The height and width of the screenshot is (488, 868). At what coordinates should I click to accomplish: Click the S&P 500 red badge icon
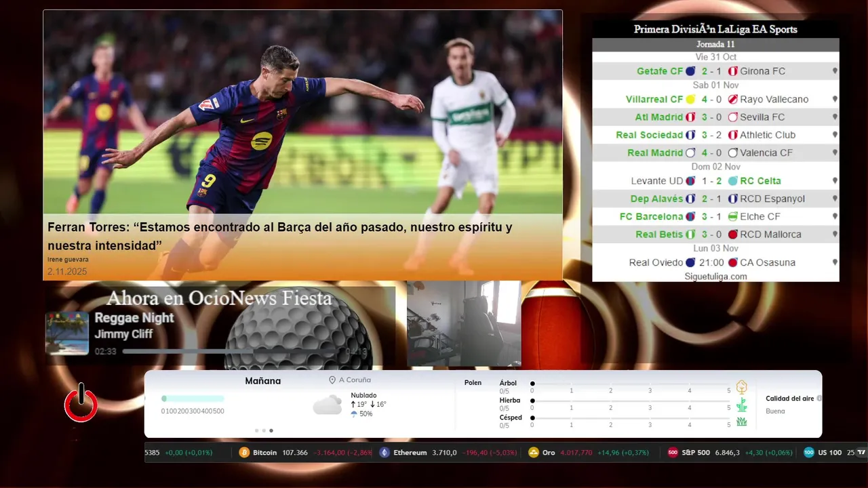point(673,453)
